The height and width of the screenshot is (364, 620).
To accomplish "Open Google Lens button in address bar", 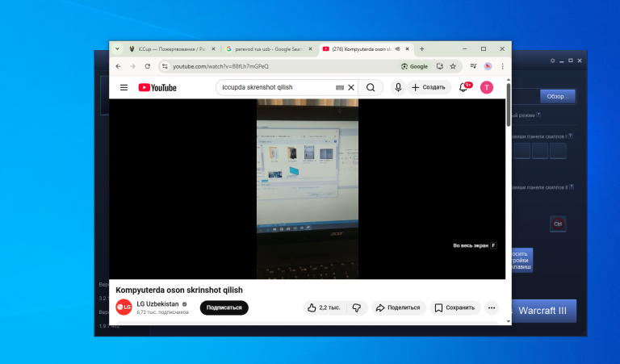I will pyautogui.click(x=414, y=66).
